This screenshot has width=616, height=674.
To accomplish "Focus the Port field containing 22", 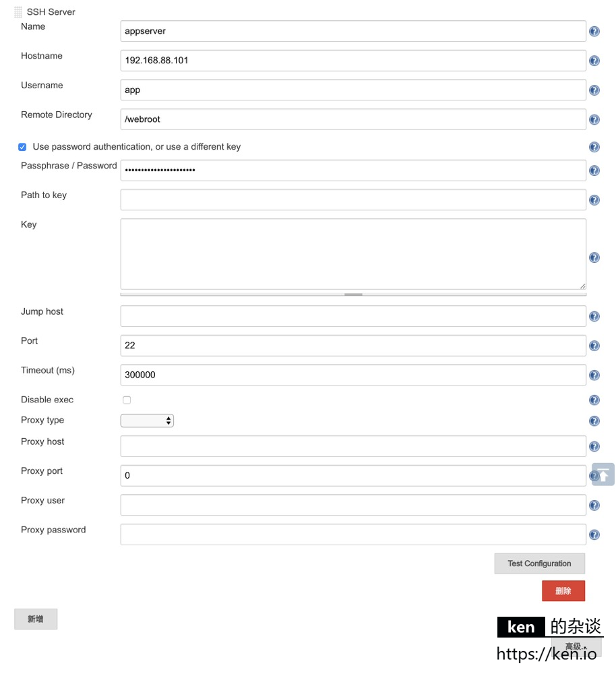I will (353, 346).
